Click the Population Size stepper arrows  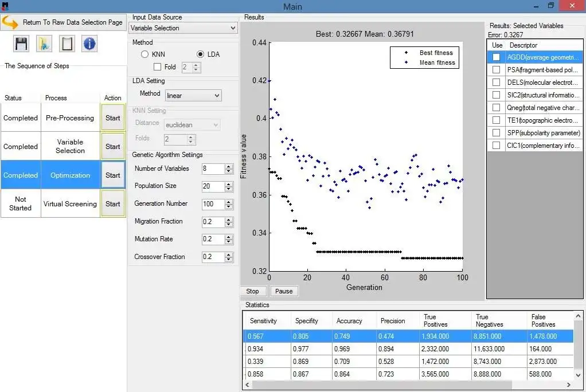click(x=229, y=186)
